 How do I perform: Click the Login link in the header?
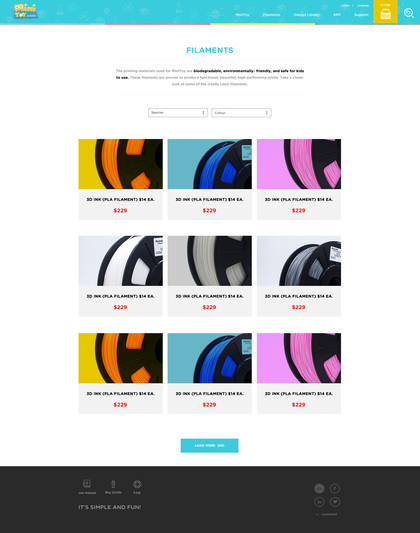[345, 5]
